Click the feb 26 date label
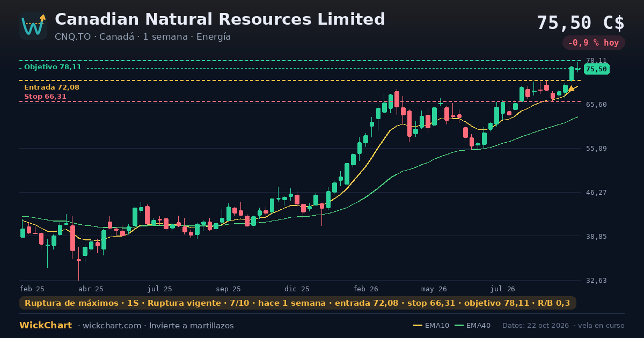644x338 pixels. [367, 289]
